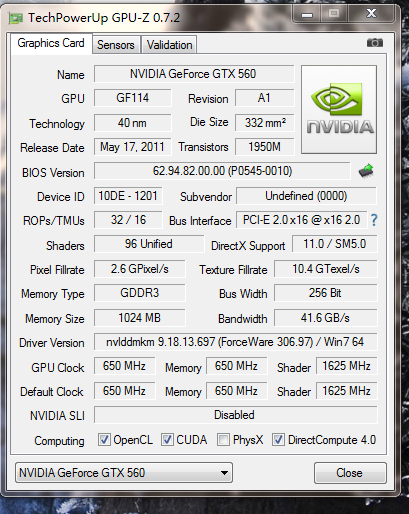Click the ROPs/TMUs field 32 / 16
409x514 pixels.
pos(128,220)
